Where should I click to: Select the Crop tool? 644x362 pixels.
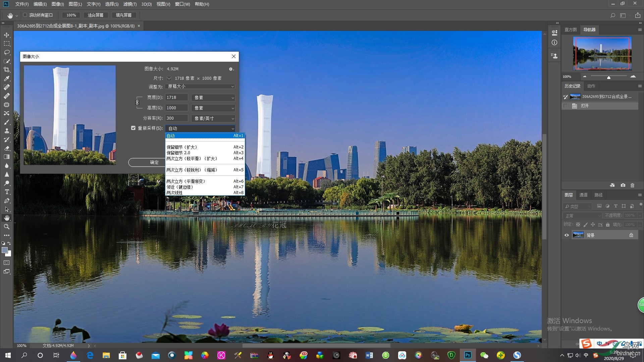point(7,70)
